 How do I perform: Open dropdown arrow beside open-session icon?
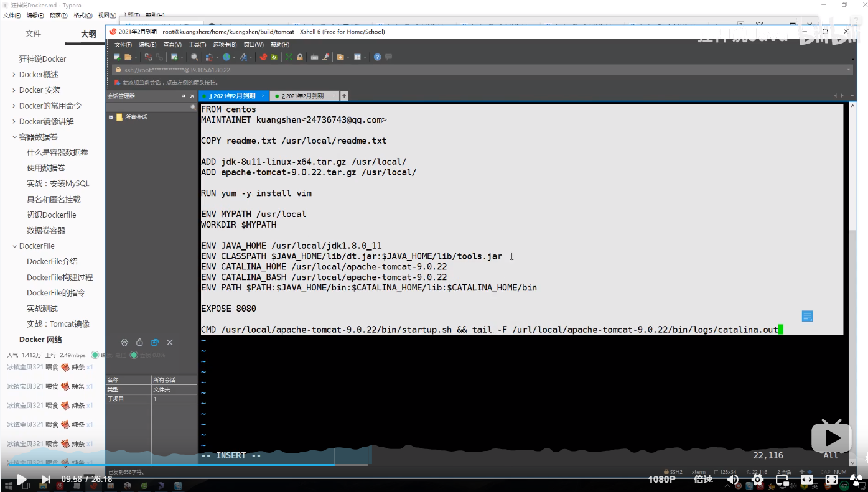(x=136, y=57)
